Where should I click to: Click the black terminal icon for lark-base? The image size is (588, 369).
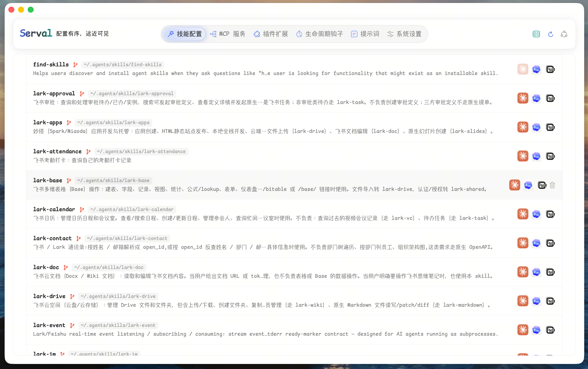click(x=542, y=185)
